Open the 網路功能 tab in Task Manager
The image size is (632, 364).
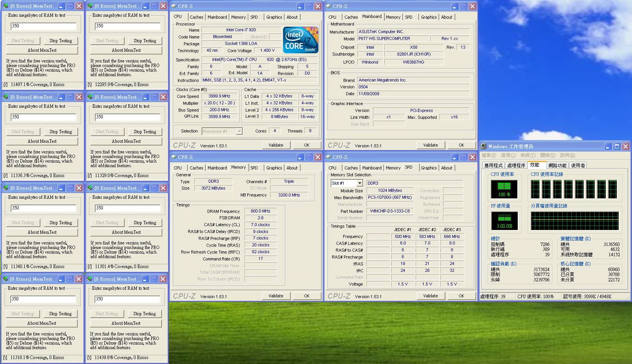coord(557,165)
